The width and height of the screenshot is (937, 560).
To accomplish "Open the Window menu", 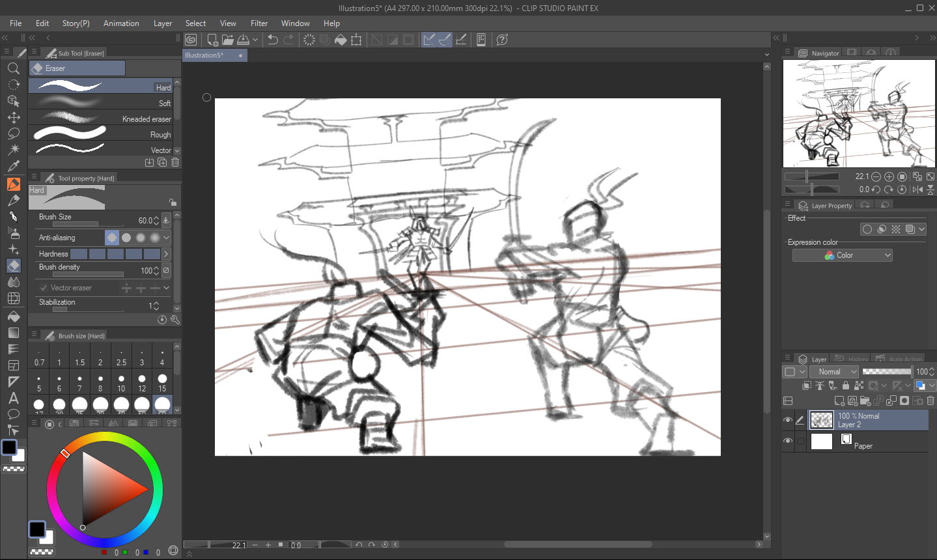I will pos(296,23).
